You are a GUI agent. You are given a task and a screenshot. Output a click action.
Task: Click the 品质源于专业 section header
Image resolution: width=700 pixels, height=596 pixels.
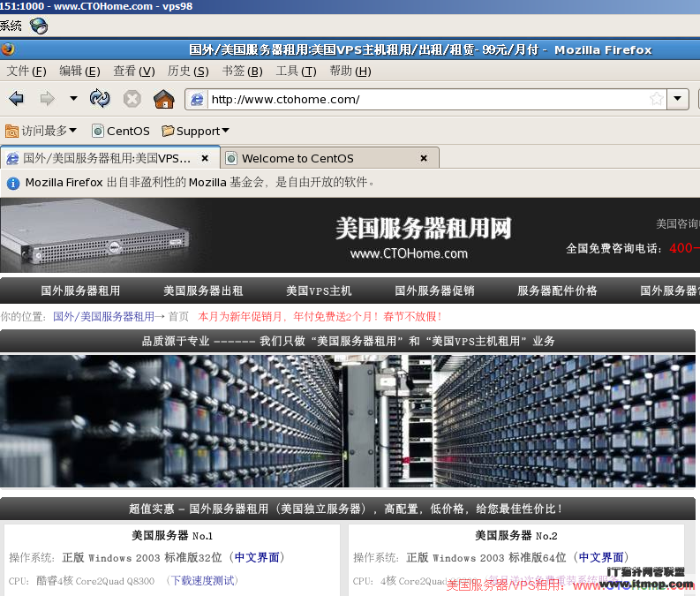point(348,341)
